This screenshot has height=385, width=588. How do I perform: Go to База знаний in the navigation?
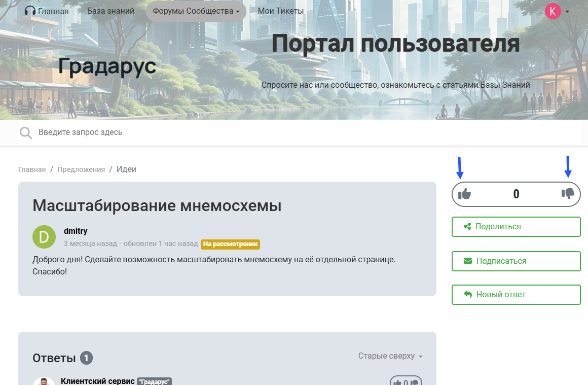pos(111,11)
